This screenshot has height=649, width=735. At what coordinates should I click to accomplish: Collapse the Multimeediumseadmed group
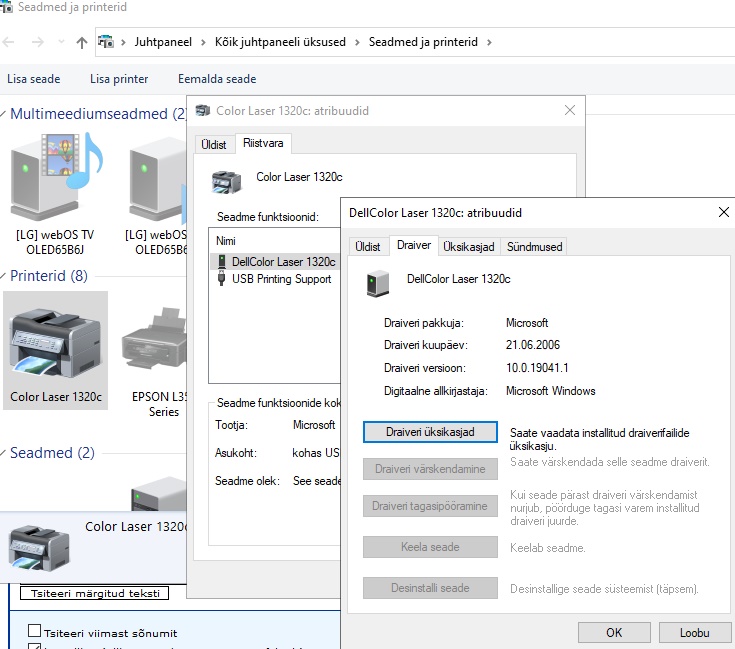pos(4,114)
